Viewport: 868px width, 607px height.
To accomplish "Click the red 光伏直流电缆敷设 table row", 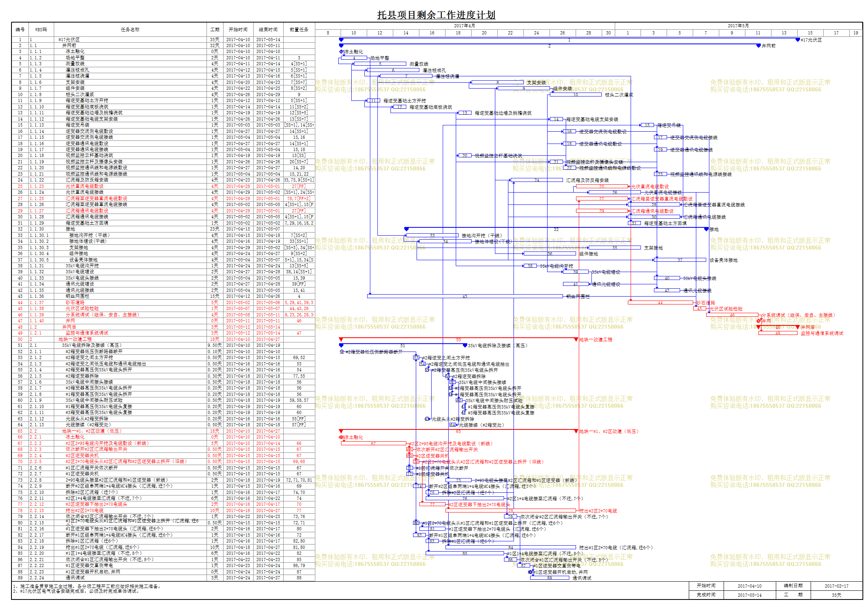I will tap(163, 186).
